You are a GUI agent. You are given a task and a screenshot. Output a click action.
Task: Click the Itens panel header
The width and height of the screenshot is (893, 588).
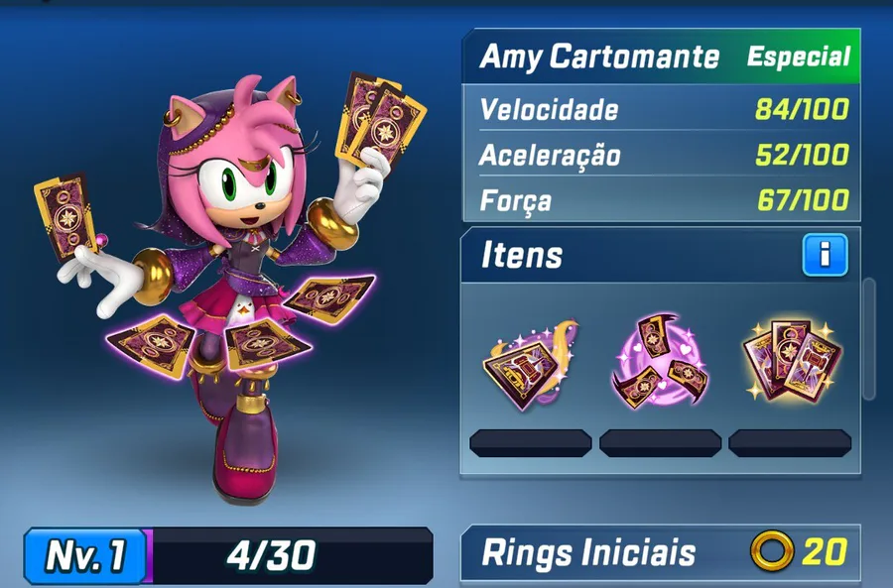point(661,255)
